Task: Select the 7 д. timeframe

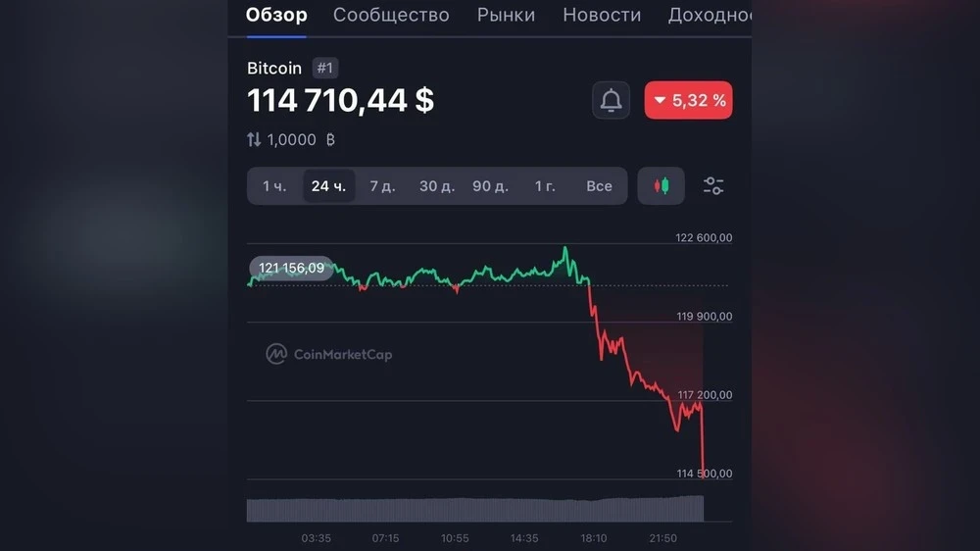Action: tap(382, 185)
